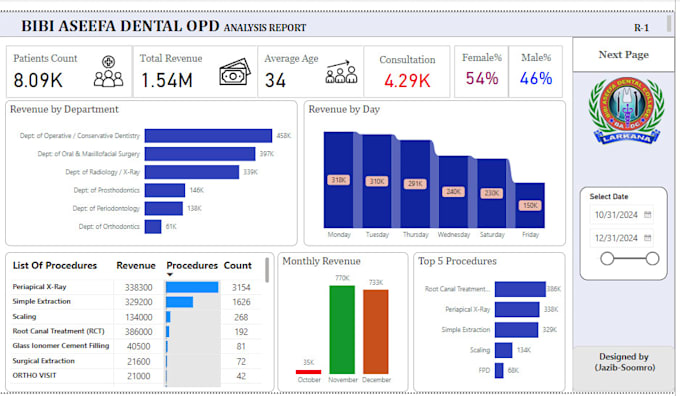
Task: Select the Periapical X-Ray top procedure bar
Action: (x=517, y=309)
